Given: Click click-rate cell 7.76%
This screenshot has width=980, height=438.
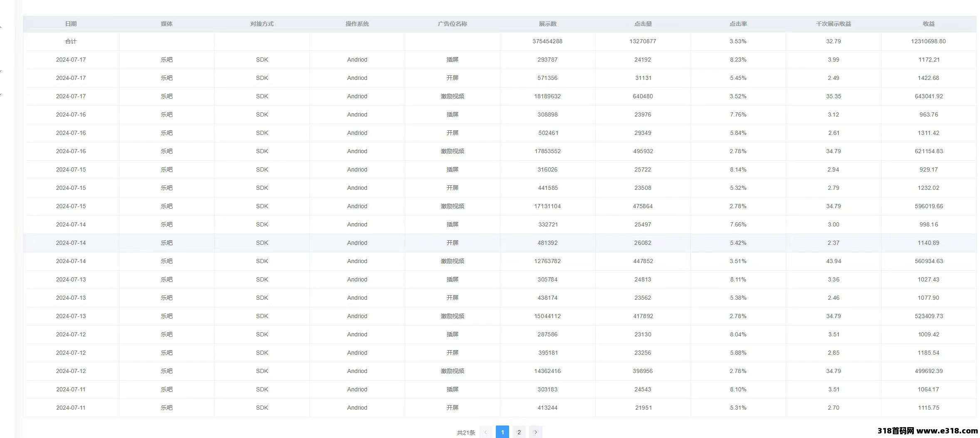Looking at the screenshot, I should [x=738, y=114].
